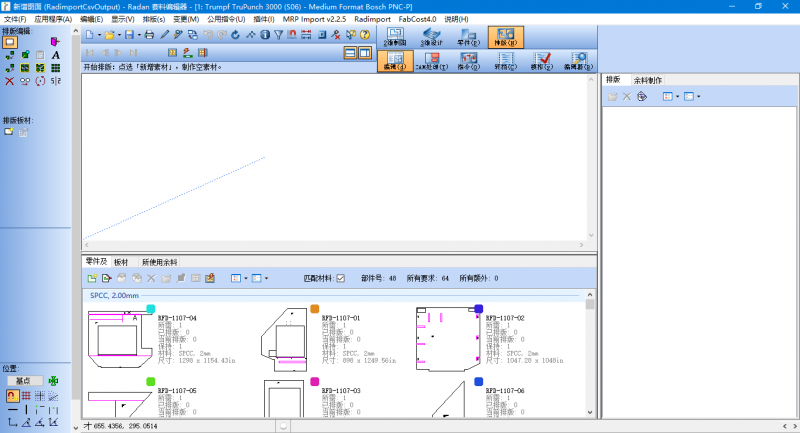Viewport: 800px width, 433px height.
Task: Open the 3D design (3维设计) mode
Action: pyautogui.click(x=431, y=37)
